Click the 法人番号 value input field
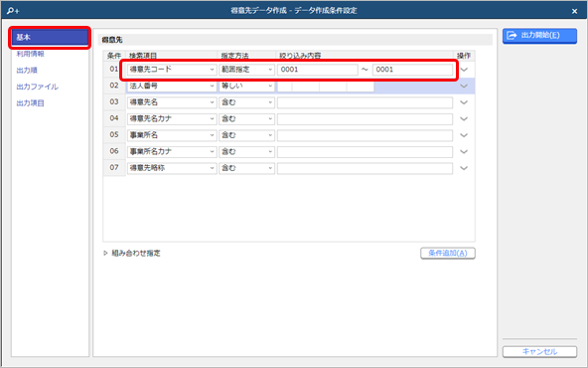Viewport: 588px width, 368px height. [x=326, y=86]
